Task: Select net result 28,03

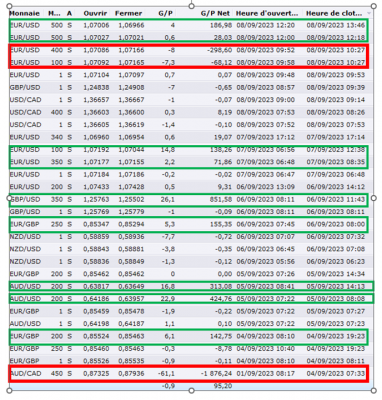Action: click(223, 38)
